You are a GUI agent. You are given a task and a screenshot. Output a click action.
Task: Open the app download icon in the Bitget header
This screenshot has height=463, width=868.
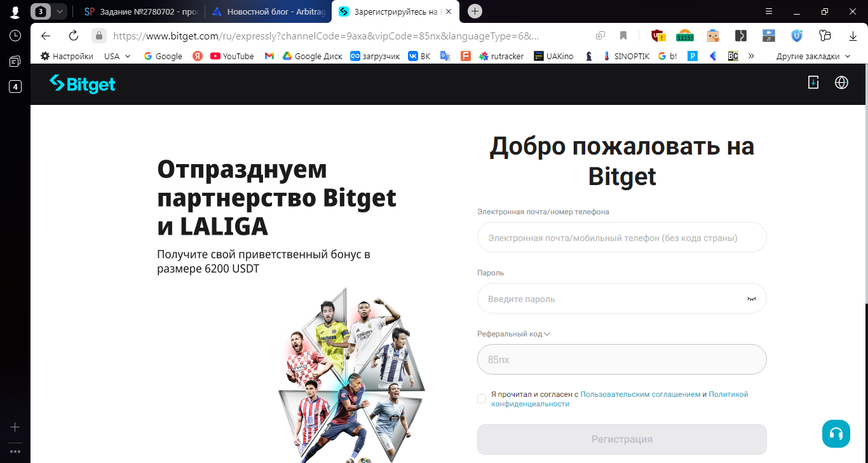[813, 82]
